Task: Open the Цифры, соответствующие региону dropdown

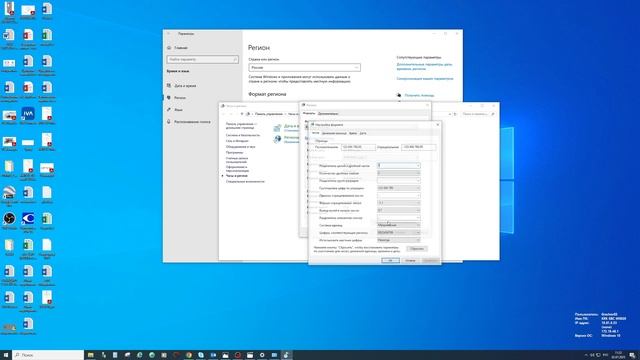Action: click(398, 233)
